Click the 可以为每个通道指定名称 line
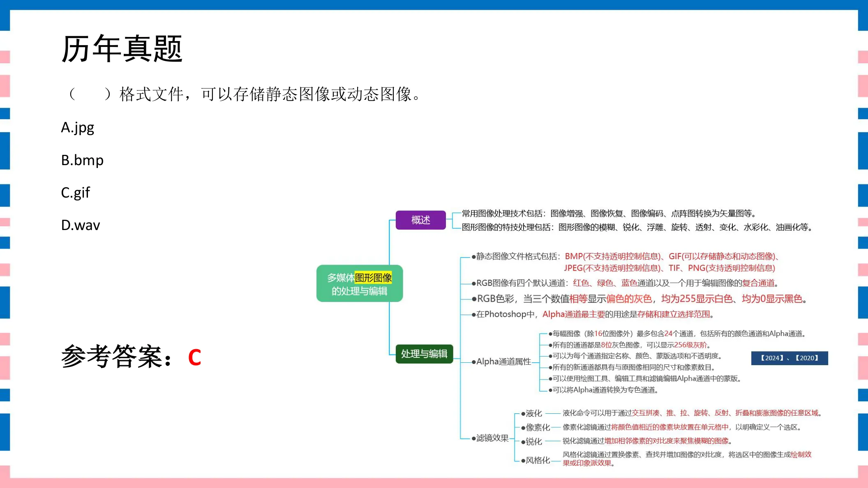The height and width of the screenshot is (488, 868). [x=635, y=356]
